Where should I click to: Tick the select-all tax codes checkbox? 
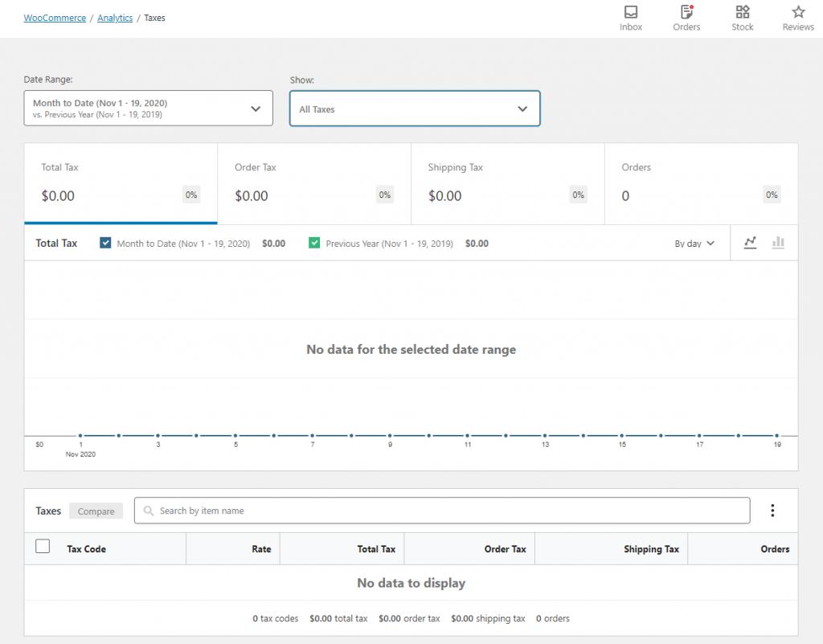point(43,547)
